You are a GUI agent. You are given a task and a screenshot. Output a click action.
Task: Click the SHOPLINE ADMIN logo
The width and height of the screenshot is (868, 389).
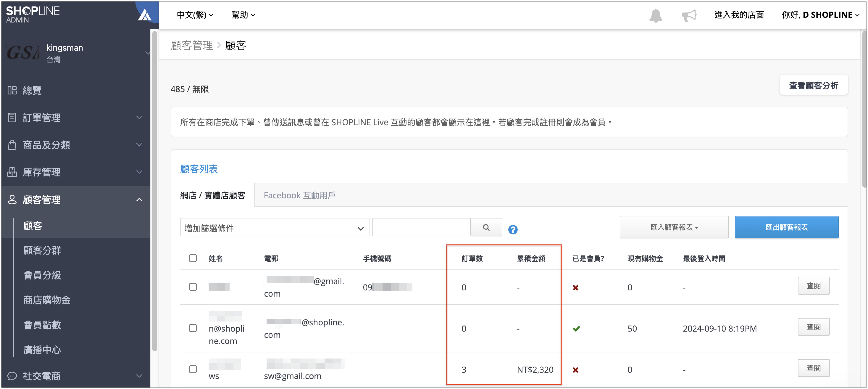coord(33,15)
